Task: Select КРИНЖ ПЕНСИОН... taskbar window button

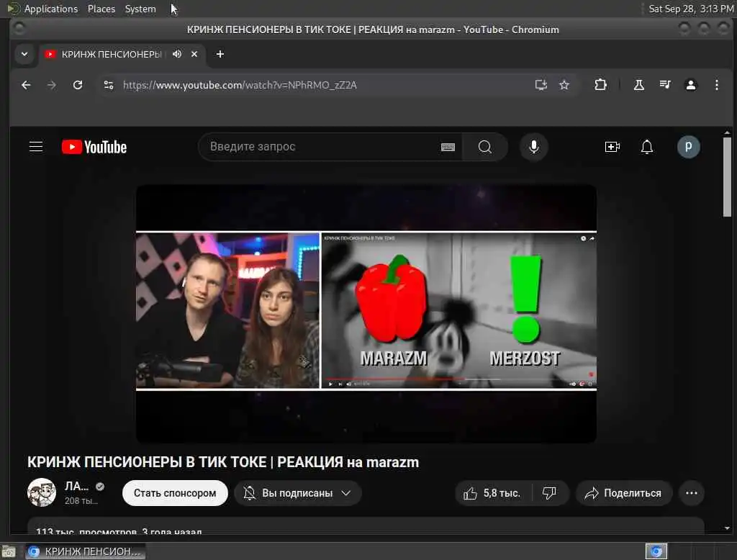Action: (85, 551)
